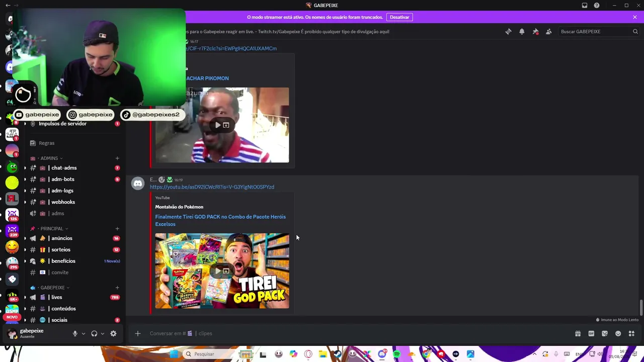Open the youtu.be link above Montalvão embed
The width and height of the screenshot is (644, 362).
pos(212,187)
